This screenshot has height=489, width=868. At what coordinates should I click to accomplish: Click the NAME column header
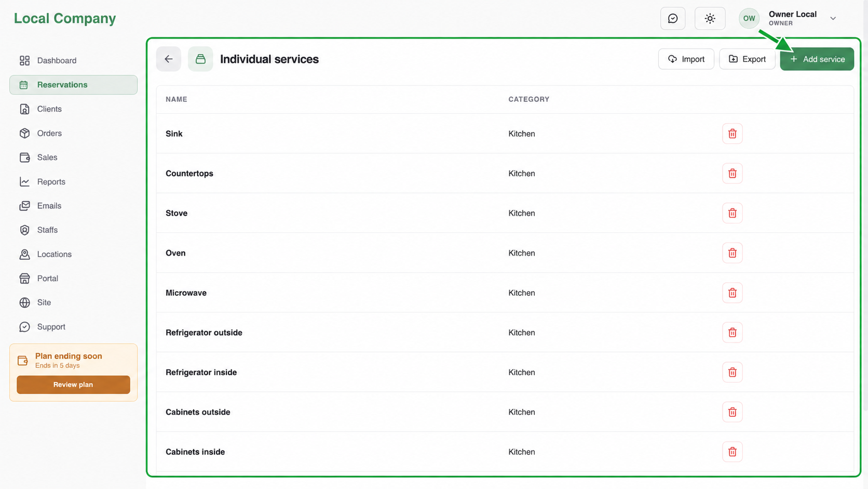click(x=177, y=99)
